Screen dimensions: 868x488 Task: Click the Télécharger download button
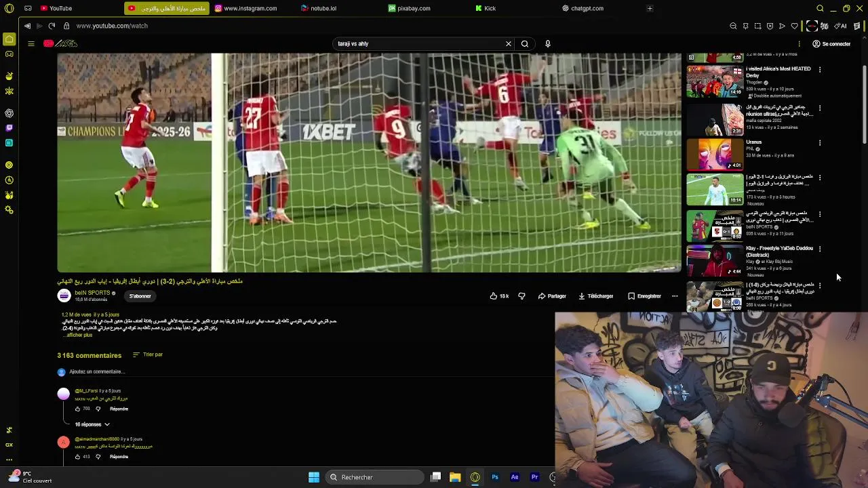(596, 296)
